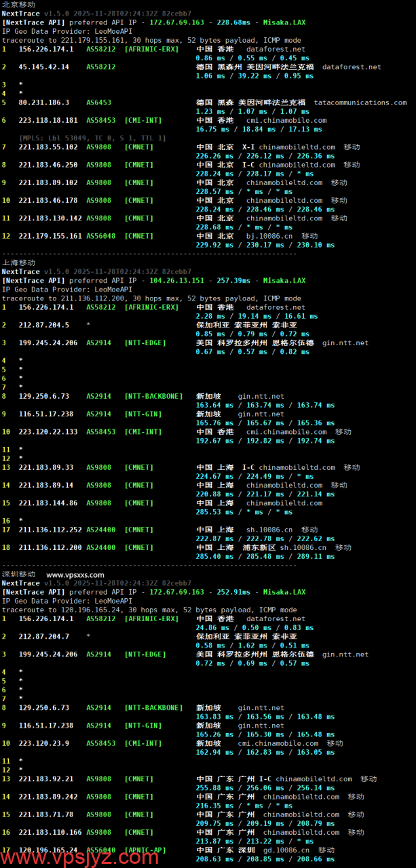Click the 223.120.23.9 hop address
The height and width of the screenshot is (868, 416).
click(46, 743)
